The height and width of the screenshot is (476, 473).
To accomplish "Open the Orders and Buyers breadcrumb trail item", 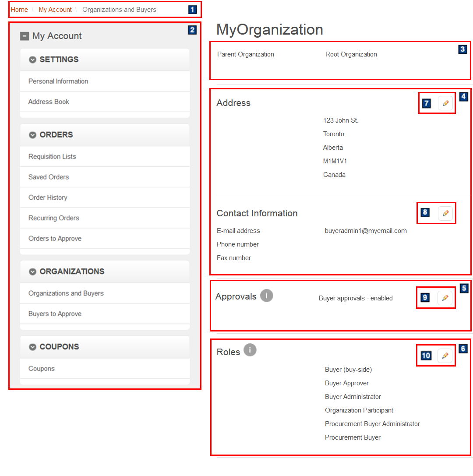I will click(119, 9).
